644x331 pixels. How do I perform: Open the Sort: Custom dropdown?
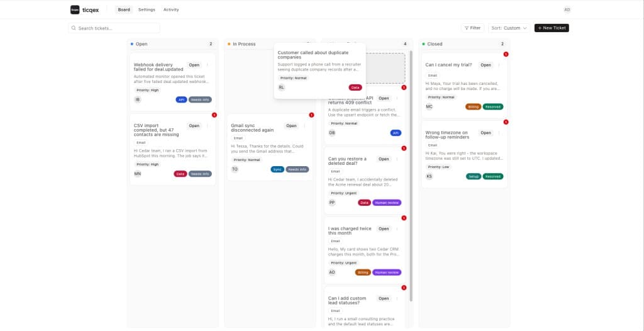(509, 28)
